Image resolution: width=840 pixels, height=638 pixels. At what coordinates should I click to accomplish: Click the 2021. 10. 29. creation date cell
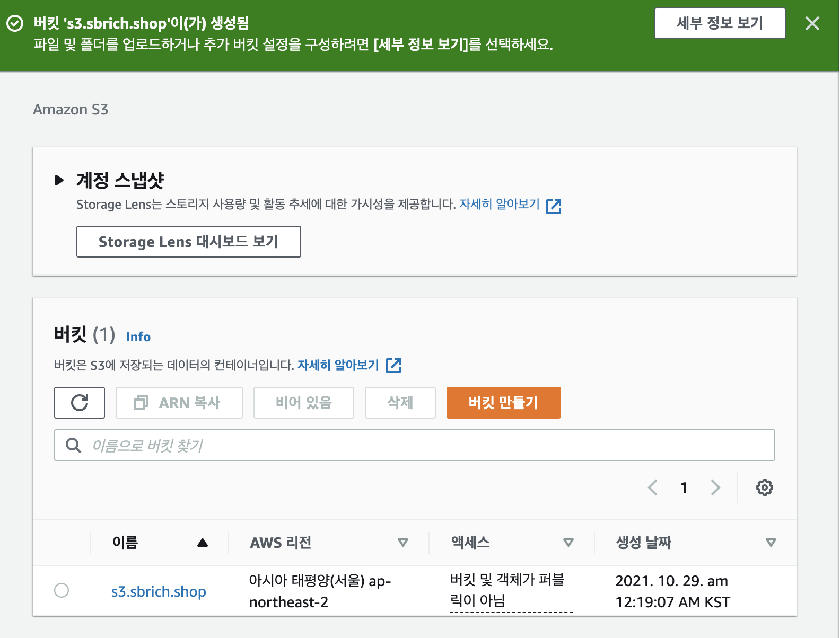coord(672,591)
